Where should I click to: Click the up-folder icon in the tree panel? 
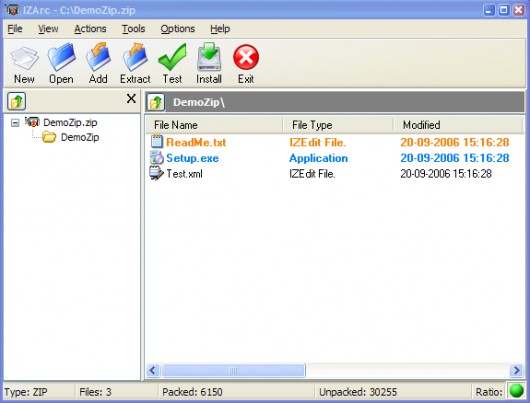pyautogui.click(x=17, y=101)
